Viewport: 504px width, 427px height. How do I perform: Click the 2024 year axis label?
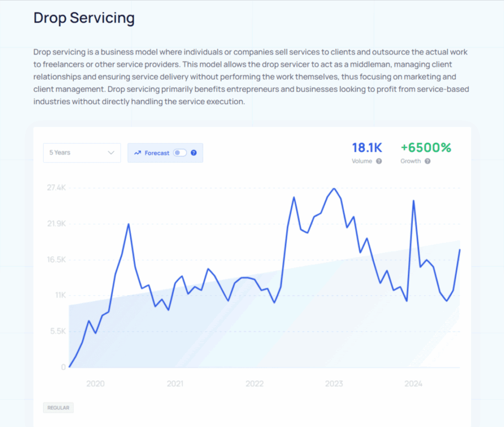tap(413, 384)
